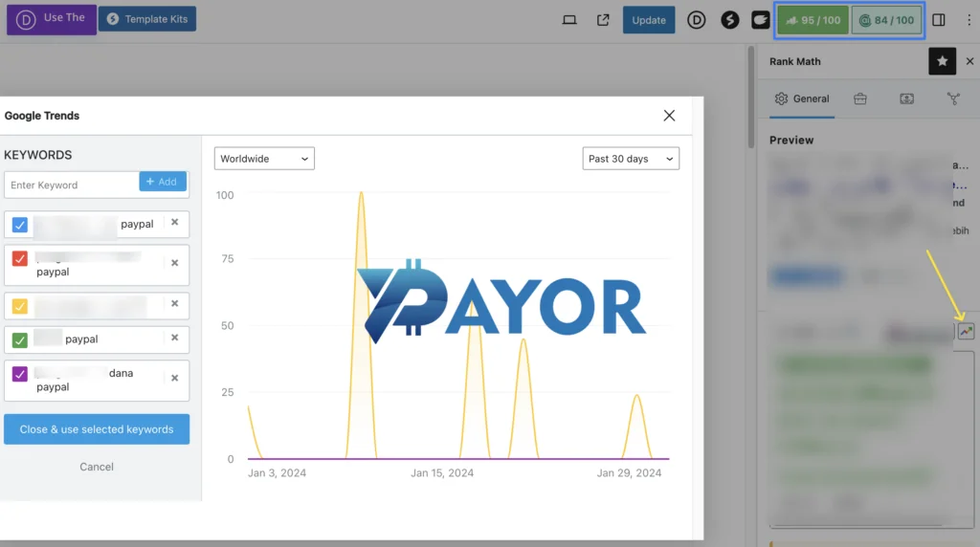This screenshot has width=980, height=547.
Task: Click the Google Trends chart icon in Rank Math
Action: point(967,332)
